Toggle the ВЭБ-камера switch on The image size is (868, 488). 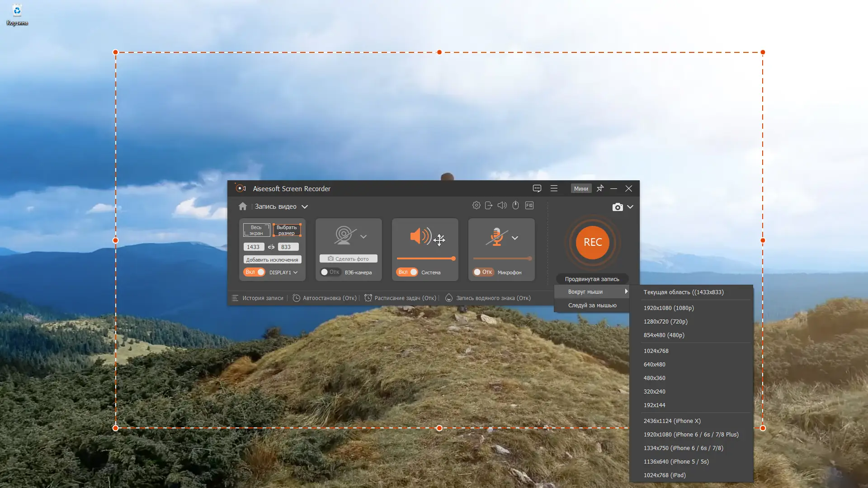(x=330, y=272)
